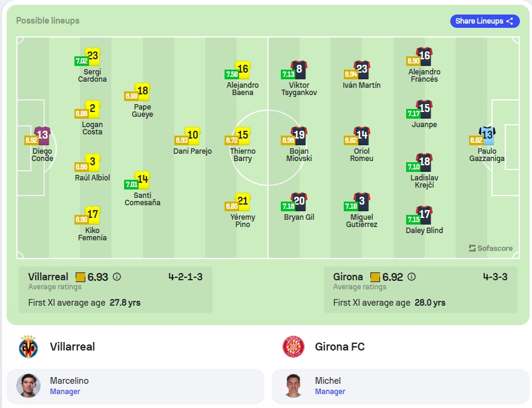Click the Sofascore logo watermark
Screen dimensions: 532x408
(x=491, y=248)
